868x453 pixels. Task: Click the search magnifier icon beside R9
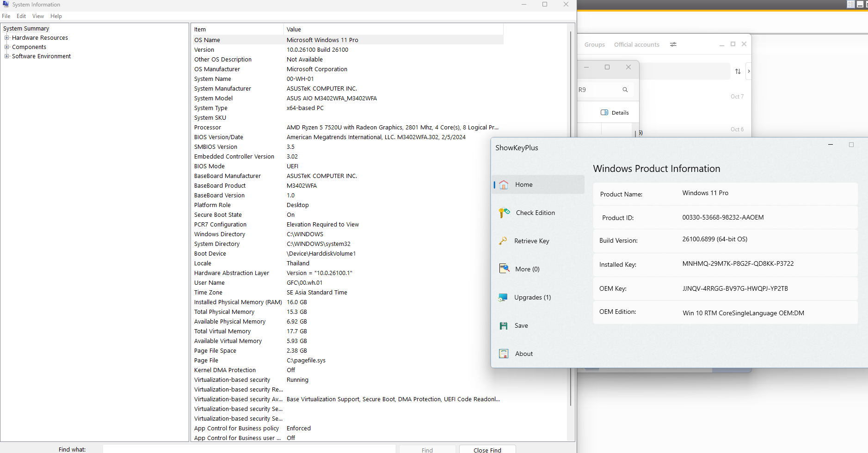tap(625, 90)
